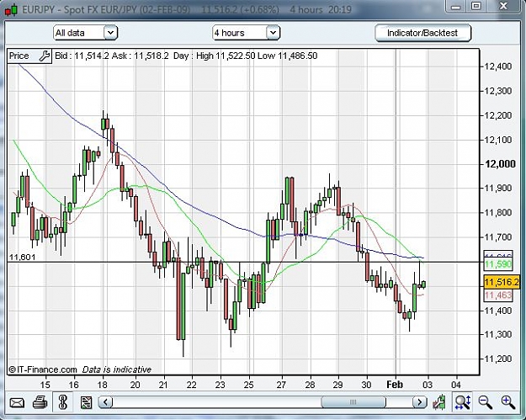Click the zoom out magnifier icon
The height and width of the screenshot is (420, 526).
pyautogui.click(x=485, y=401)
